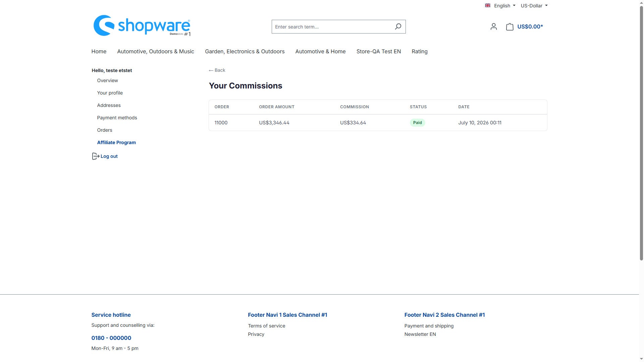This screenshot has width=644, height=362.
Task: Open Garden, Electronics & Outdoors category
Action: click(x=245, y=51)
